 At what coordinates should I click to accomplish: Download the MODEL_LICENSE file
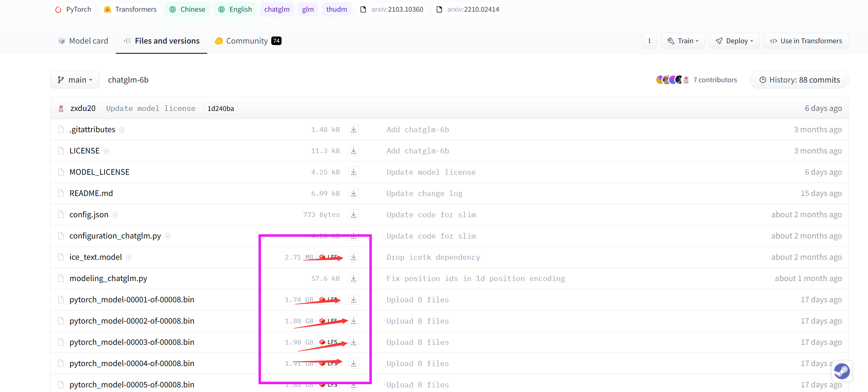point(353,172)
